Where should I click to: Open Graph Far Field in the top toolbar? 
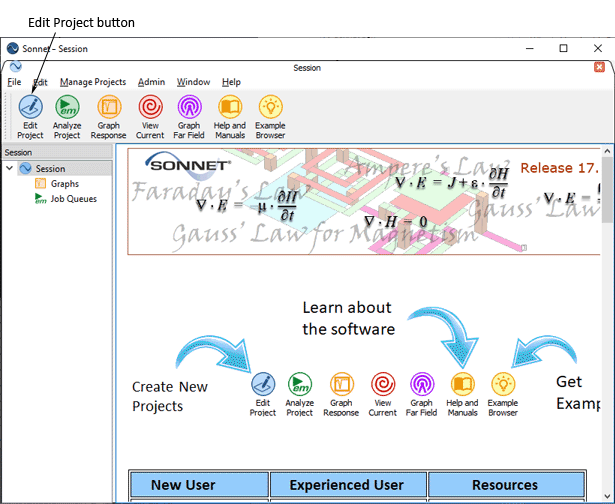click(x=189, y=116)
